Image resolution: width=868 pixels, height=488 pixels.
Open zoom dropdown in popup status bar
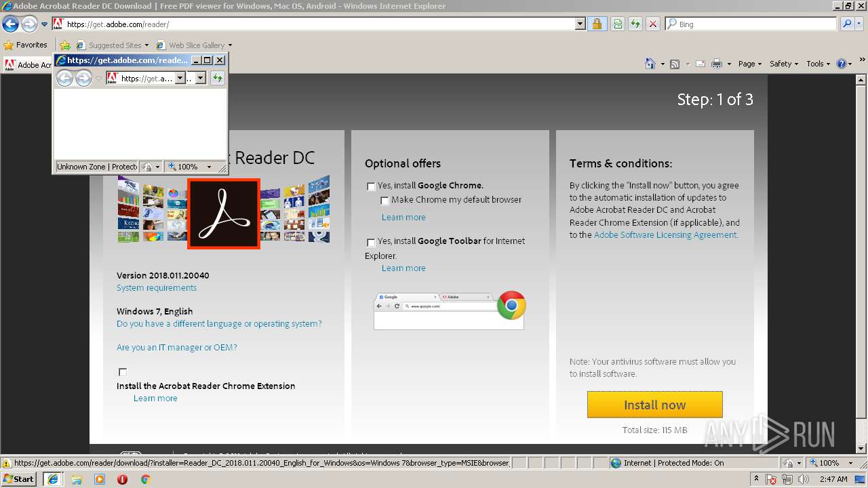[x=209, y=167]
